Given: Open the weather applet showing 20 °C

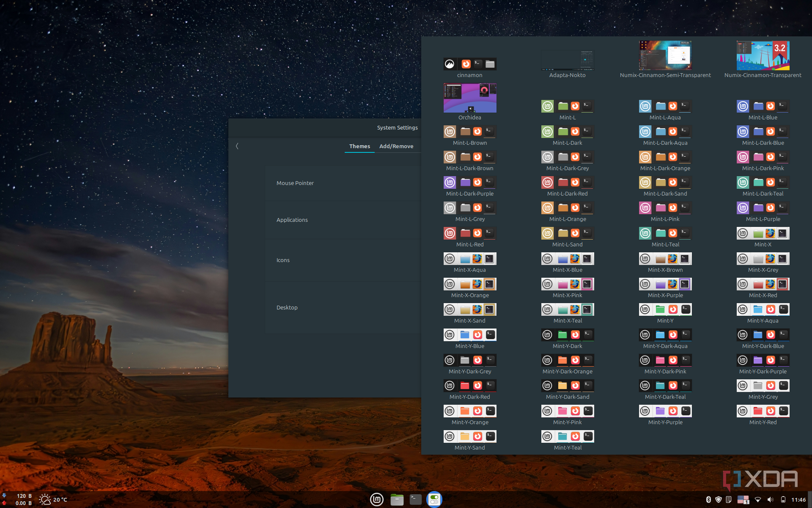Looking at the screenshot, I should point(53,500).
